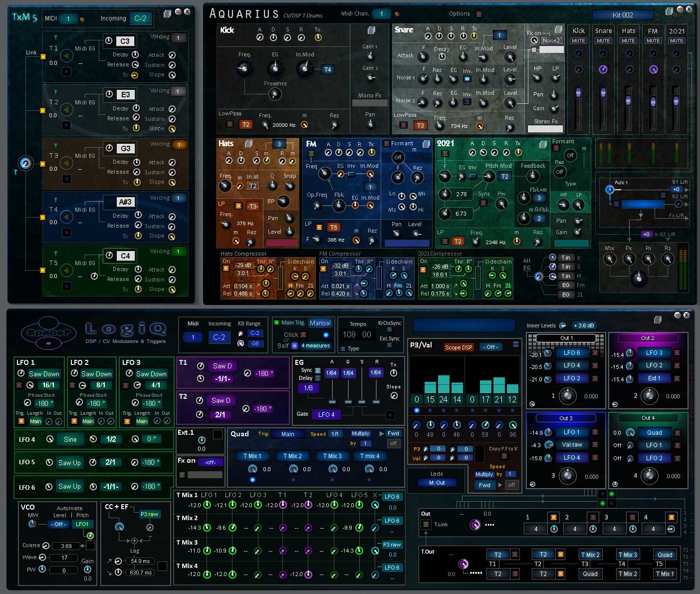Toggle the EG Sync switch in LogiQ
The image size is (700, 594).
pyautogui.click(x=317, y=370)
